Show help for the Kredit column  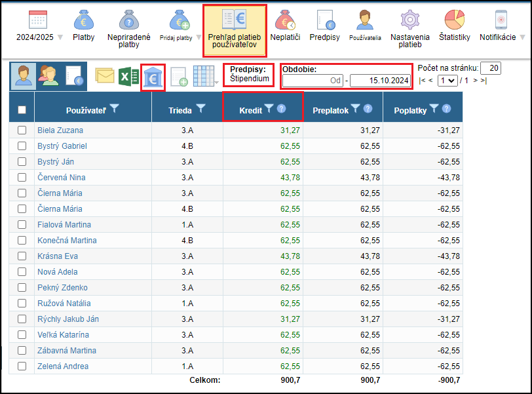click(281, 109)
